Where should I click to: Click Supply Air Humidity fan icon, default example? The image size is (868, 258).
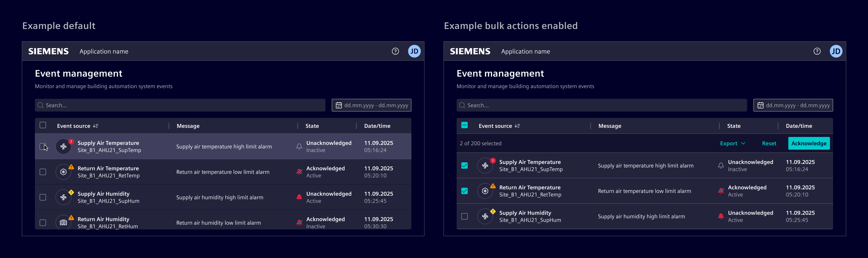coord(63,197)
